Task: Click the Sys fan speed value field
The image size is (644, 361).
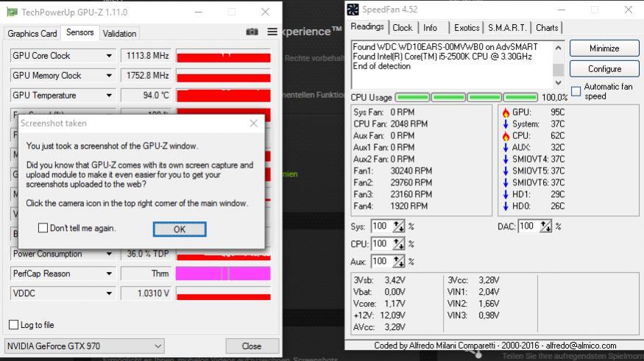Action: (381, 226)
